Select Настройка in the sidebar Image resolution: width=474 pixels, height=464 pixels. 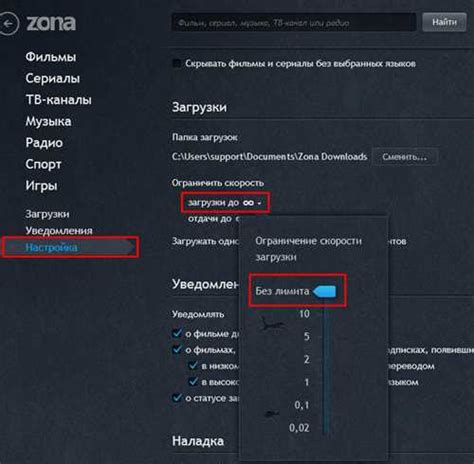(x=51, y=247)
